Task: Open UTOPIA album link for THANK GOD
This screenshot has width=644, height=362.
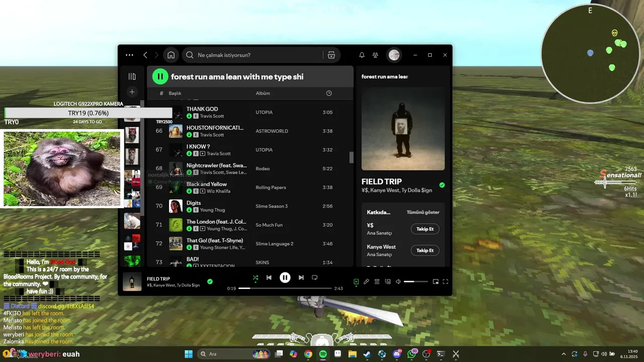Action: pos(264,112)
